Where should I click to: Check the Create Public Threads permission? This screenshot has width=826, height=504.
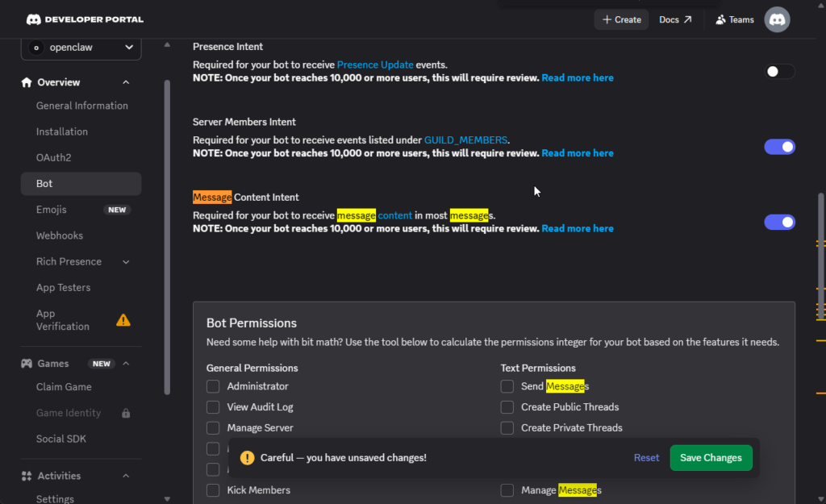(507, 407)
